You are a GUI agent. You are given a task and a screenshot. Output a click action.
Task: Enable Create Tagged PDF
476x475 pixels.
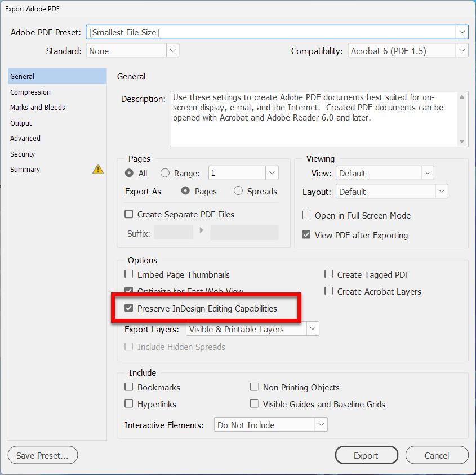328,274
